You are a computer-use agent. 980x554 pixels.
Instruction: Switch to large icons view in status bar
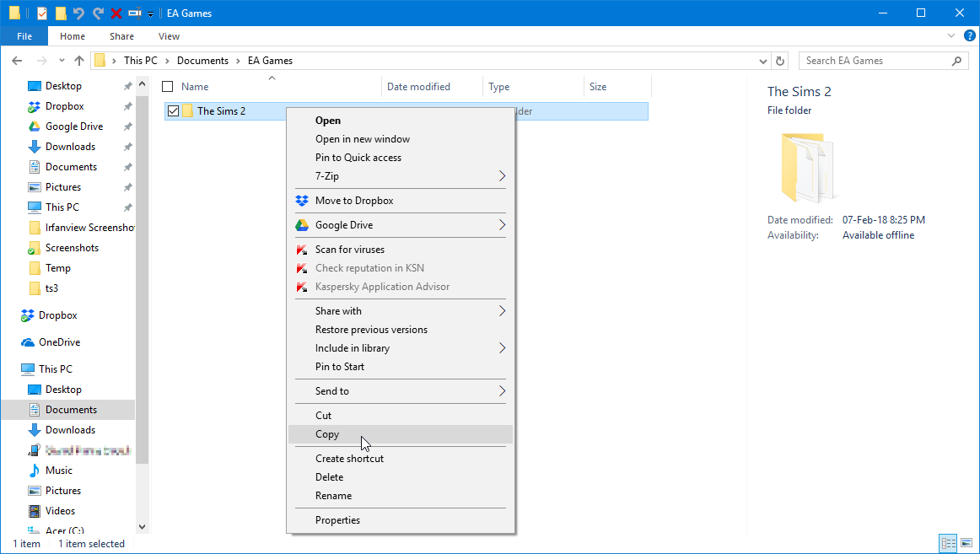(967, 544)
